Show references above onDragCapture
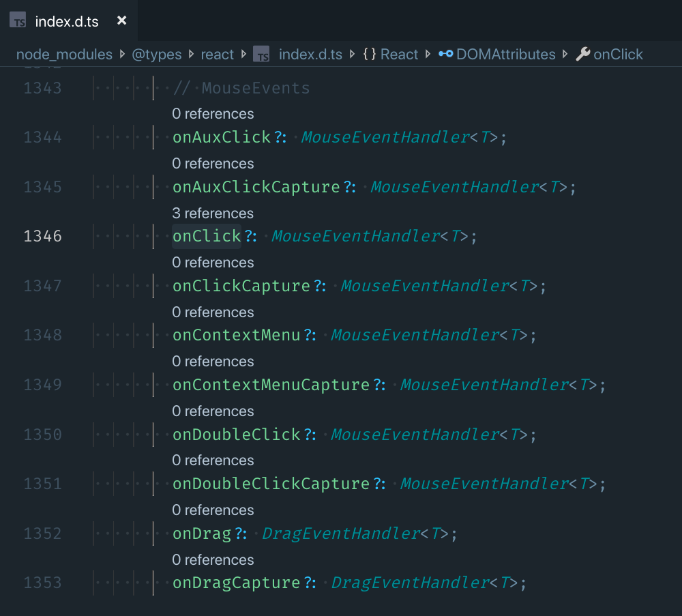682x616 pixels. 213,559
